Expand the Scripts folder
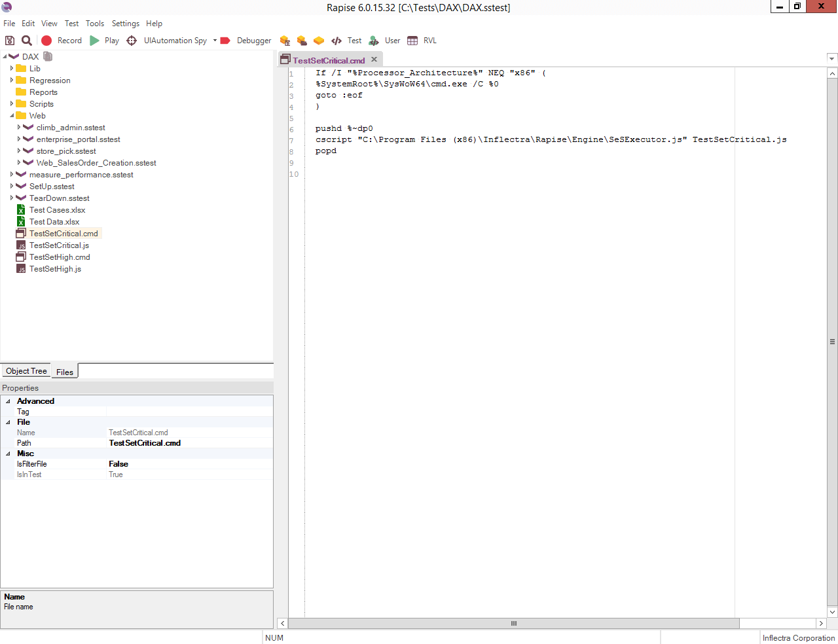The height and width of the screenshot is (644, 838). (12, 104)
